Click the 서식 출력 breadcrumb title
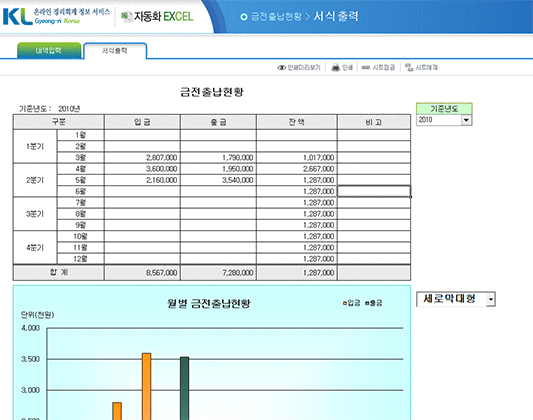Viewport: 533px width, 420px height. (336, 16)
